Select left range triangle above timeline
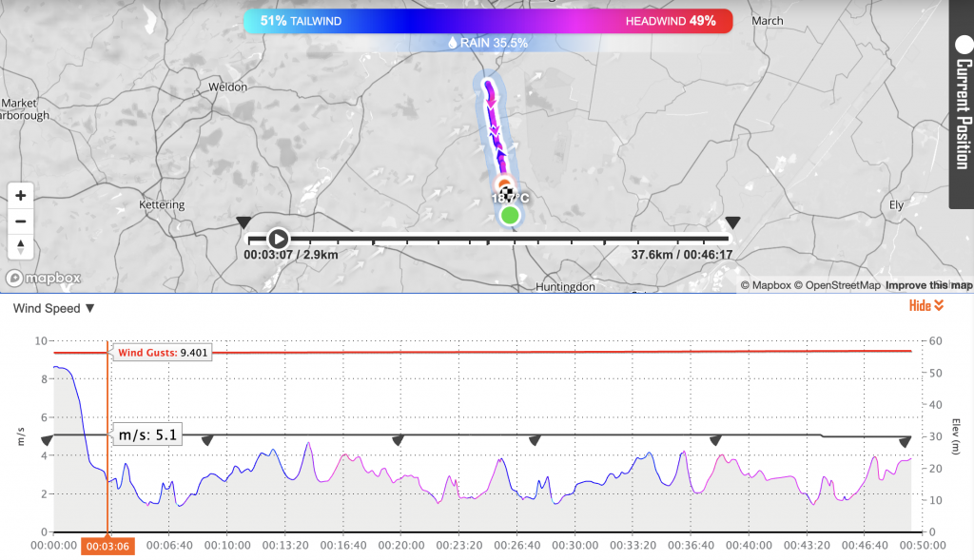The height and width of the screenshot is (560, 974). coord(245,222)
